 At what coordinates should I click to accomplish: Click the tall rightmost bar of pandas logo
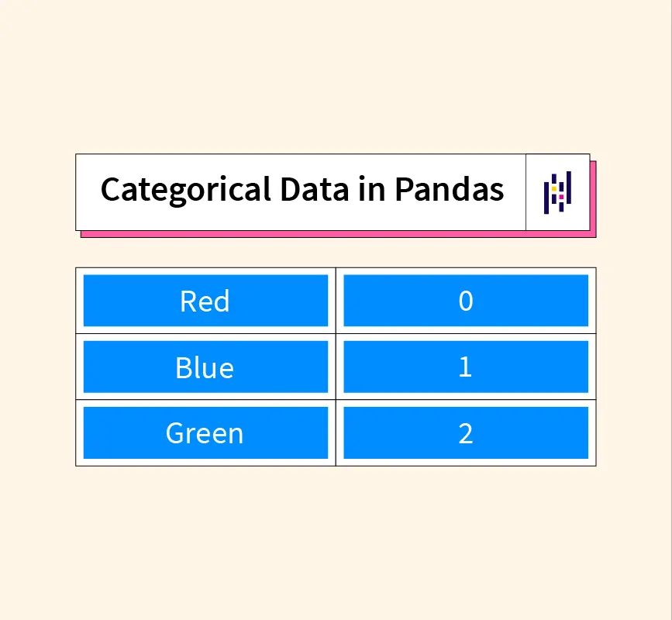[569, 188]
